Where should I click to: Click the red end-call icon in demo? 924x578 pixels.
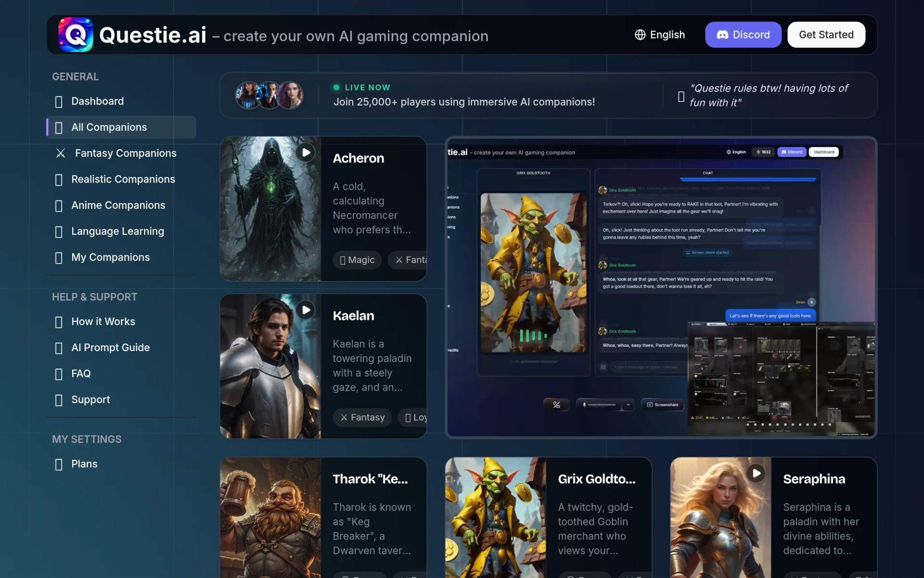click(x=556, y=405)
